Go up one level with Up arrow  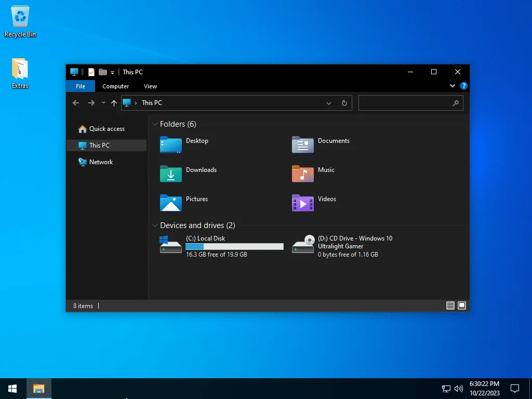pyautogui.click(x=114, y=103)
